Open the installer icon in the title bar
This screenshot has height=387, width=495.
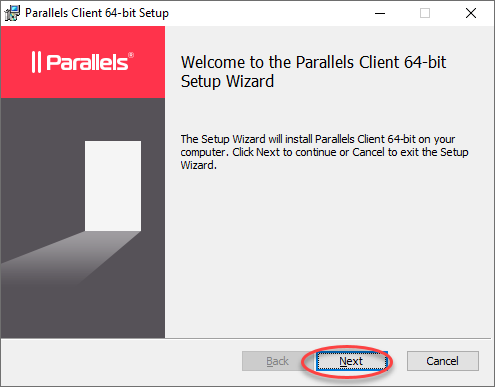(12, 13)
